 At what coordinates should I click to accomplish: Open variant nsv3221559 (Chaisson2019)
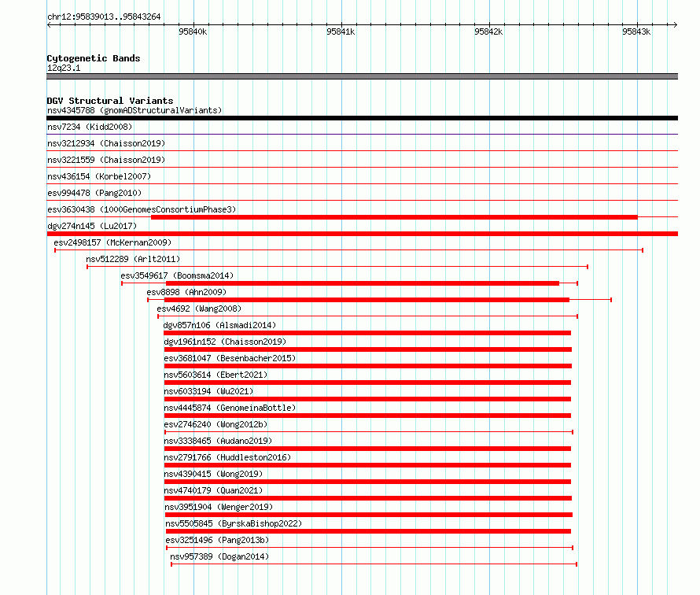[x=106, y=160]
